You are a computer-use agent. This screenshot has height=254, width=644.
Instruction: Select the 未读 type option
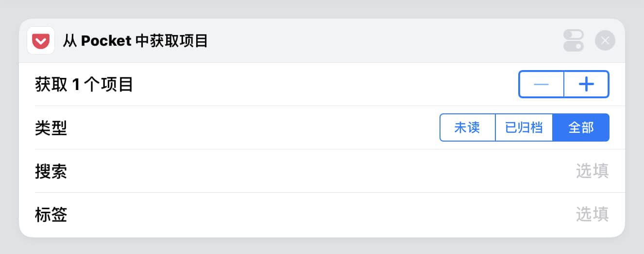click(x=467, y=127)
